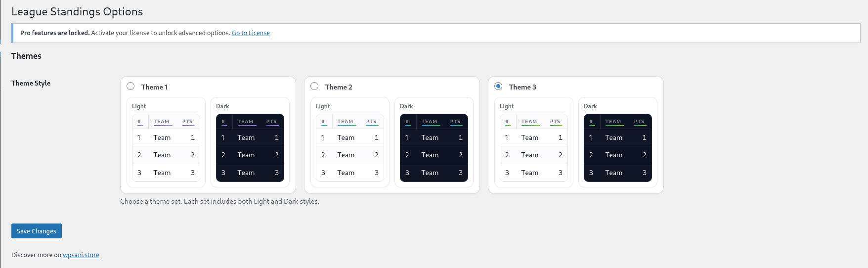Viewport: 868px width, 268px height.
Task: Select the Theme 1 radio button
Action: [x=130, y=86]
